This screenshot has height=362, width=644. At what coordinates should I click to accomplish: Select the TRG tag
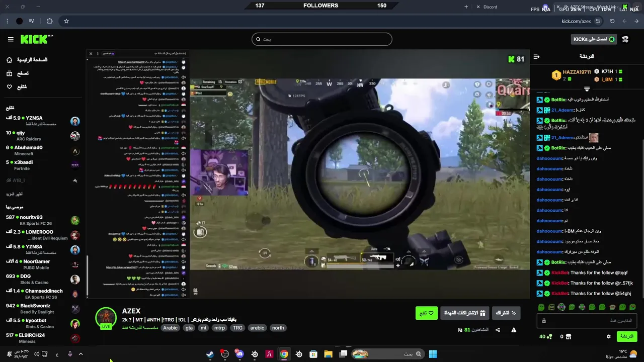237,328
